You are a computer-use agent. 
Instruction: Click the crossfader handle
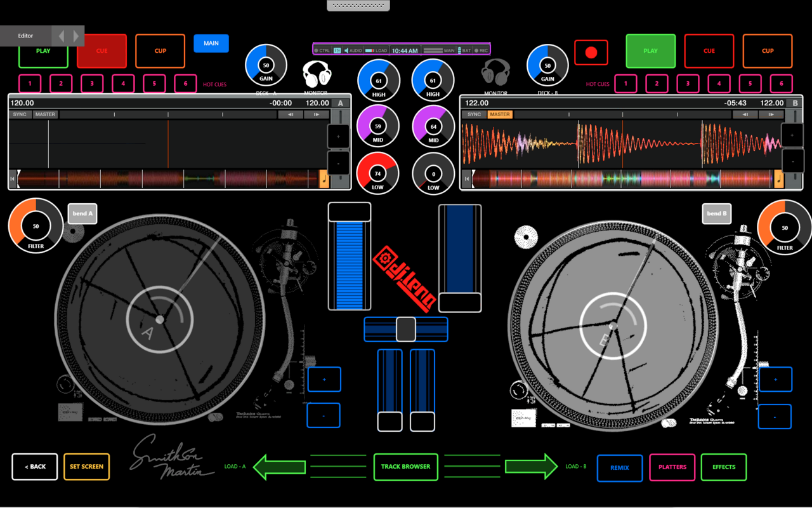(406, 330)
